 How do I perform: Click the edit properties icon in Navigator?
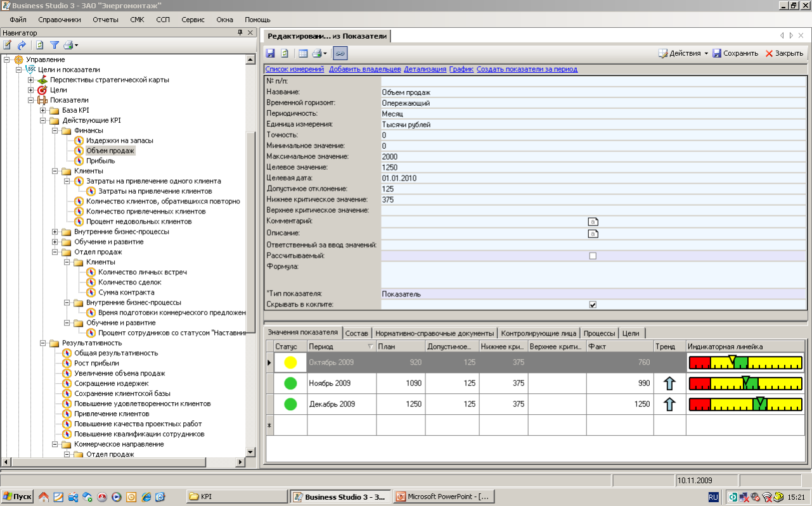tap(7, 45)
